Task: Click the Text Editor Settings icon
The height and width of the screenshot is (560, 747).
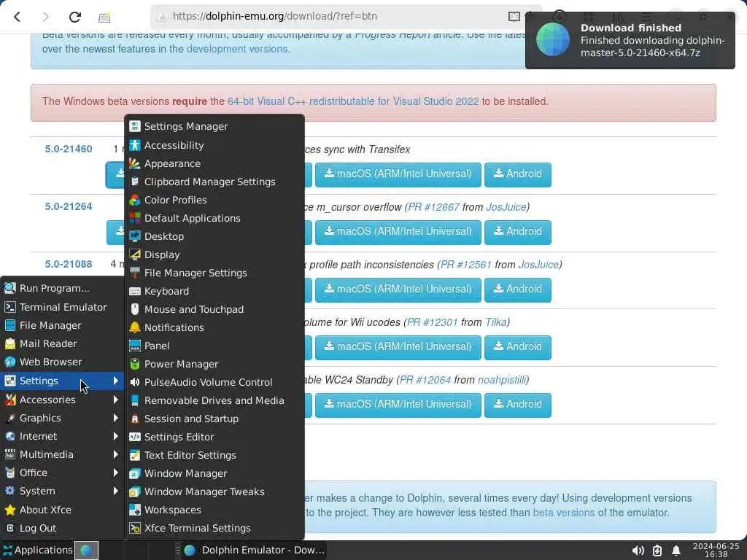Action: click(x=135, y=455)
